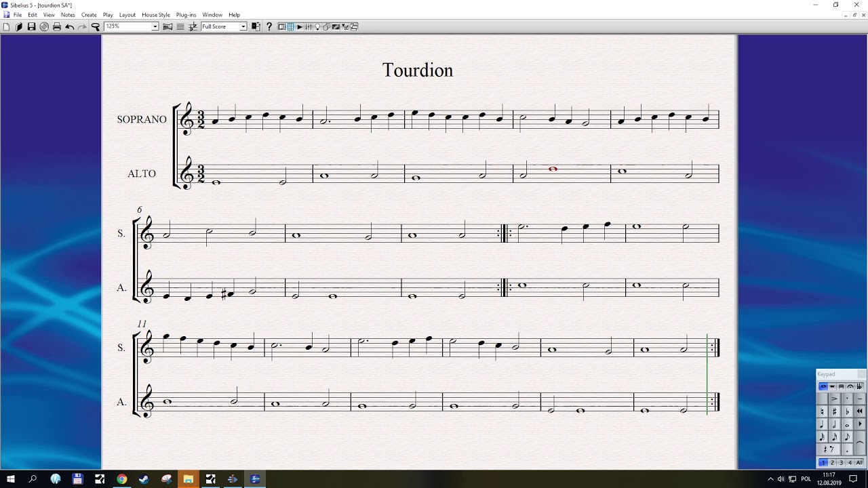This screenshot has width=868, height=488.
Task: Open Google Chrome from the taskbar
Action: [x=121, y=479]
